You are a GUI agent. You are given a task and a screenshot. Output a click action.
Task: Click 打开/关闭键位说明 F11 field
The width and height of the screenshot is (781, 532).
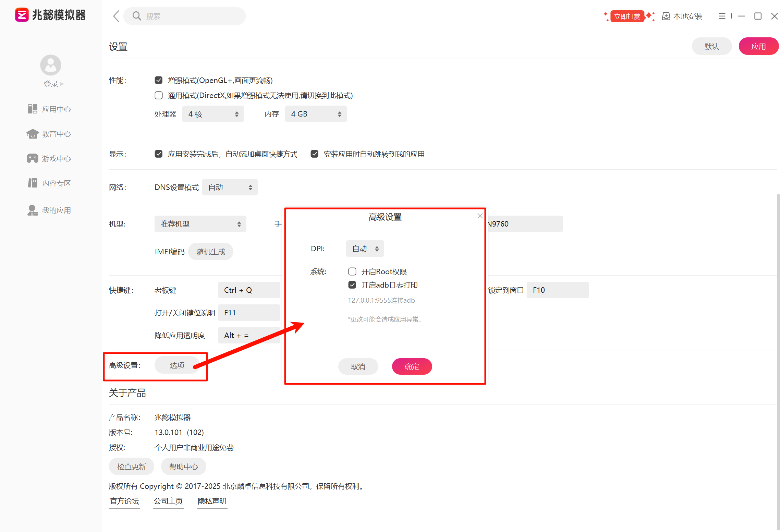pyautogui.click(x=249, y=313)
